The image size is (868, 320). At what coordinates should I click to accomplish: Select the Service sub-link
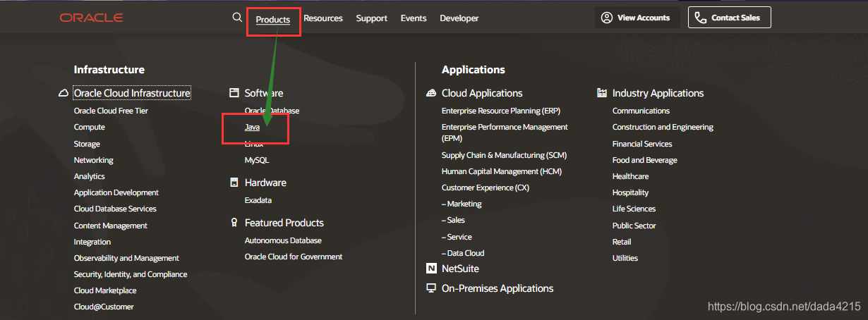coord(457,237)
